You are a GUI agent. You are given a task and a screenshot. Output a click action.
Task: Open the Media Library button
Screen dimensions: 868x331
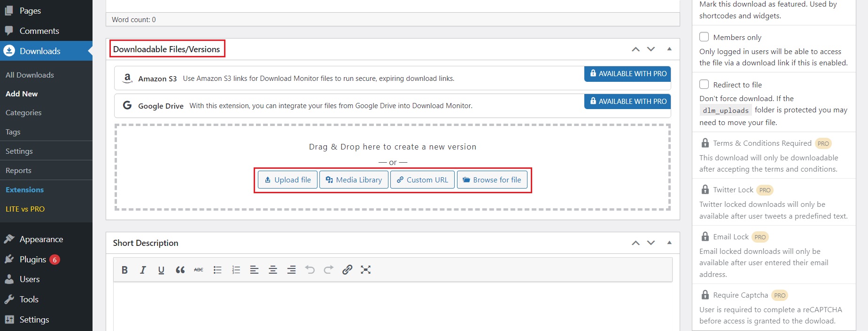pos(354,180)
